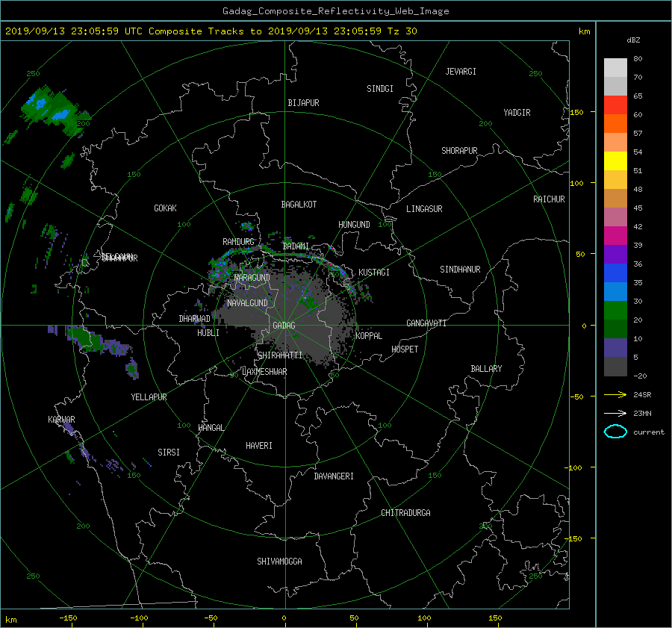
Task: Click the HANGAL city label
Action: click(x=211, y=428)
